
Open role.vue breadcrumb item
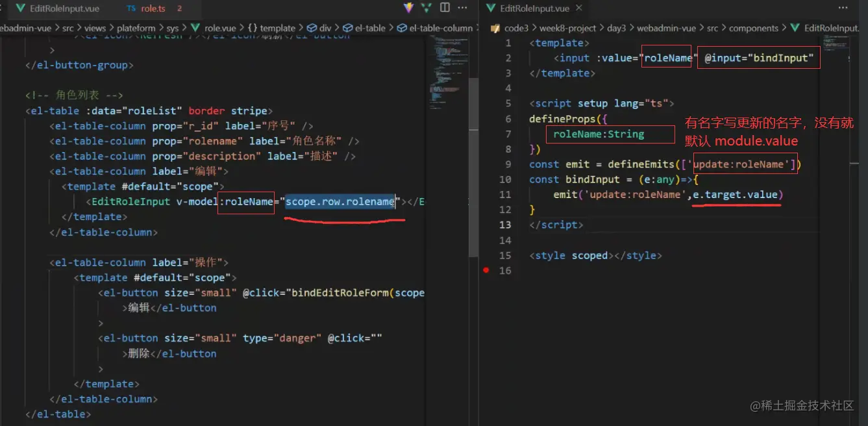(214, 28)
